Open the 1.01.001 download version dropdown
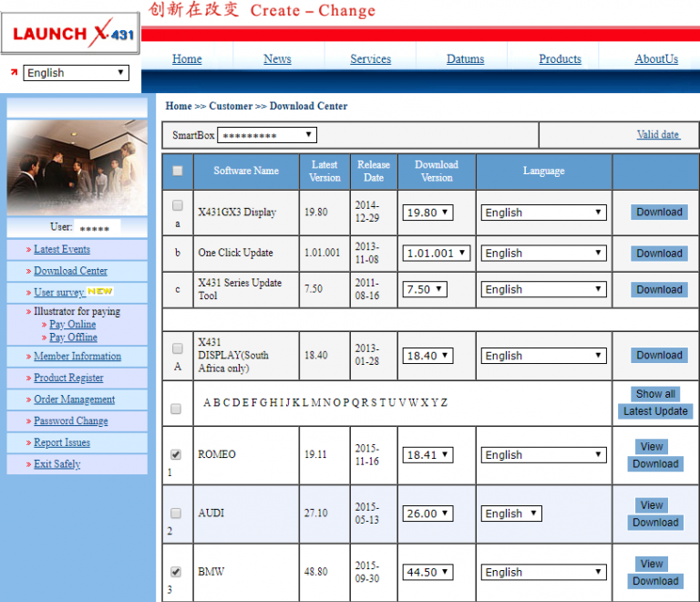 (x=437, y=254)
